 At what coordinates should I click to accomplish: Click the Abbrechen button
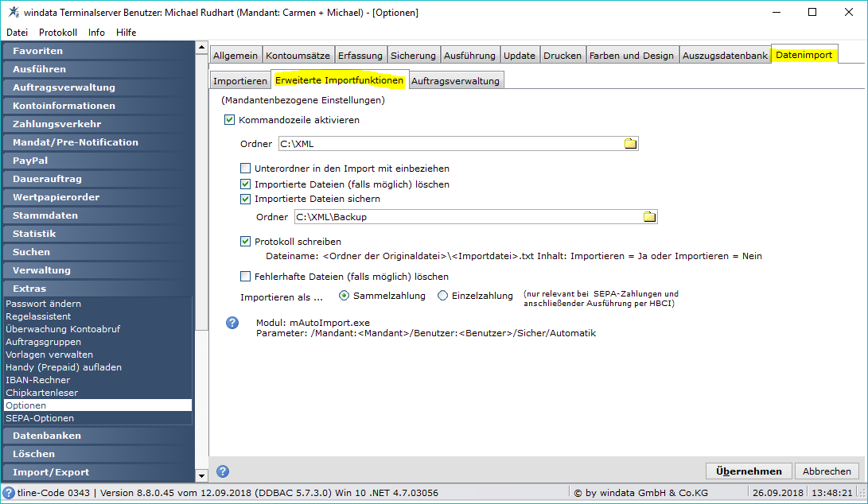[827, 471]
